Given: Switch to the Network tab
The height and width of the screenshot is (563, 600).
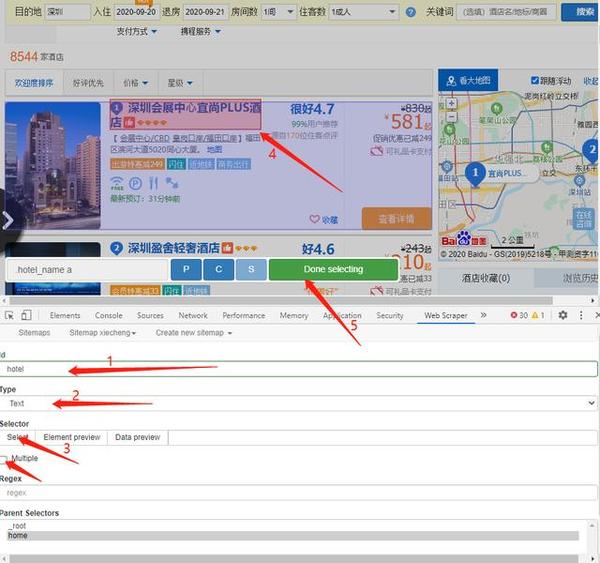Looking at the screenshot, I should 193,315.
